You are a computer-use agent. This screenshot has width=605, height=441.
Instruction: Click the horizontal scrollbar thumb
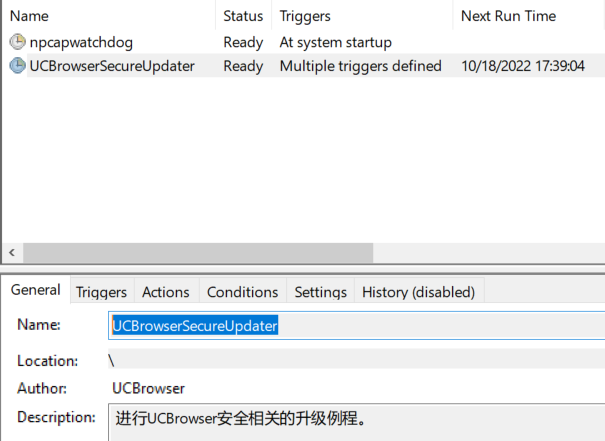coord(198,253)
